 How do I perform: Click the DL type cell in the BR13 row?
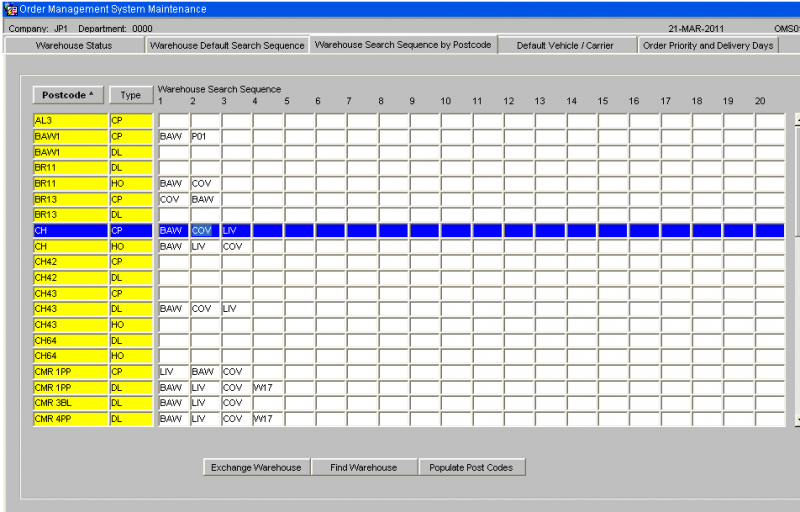pos(131,215)
